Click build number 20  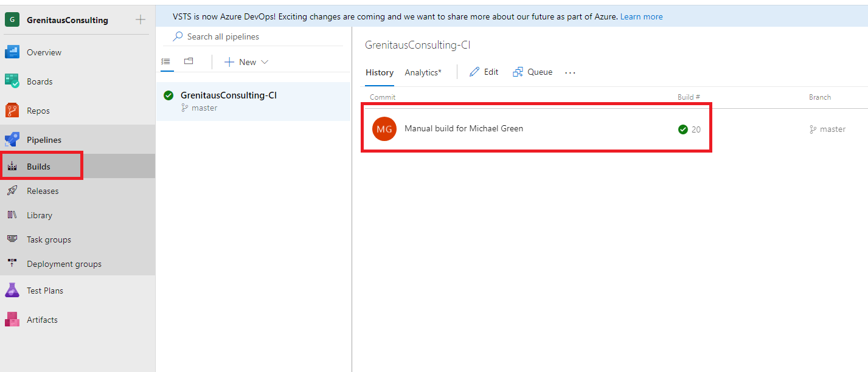tap(696, 129)
